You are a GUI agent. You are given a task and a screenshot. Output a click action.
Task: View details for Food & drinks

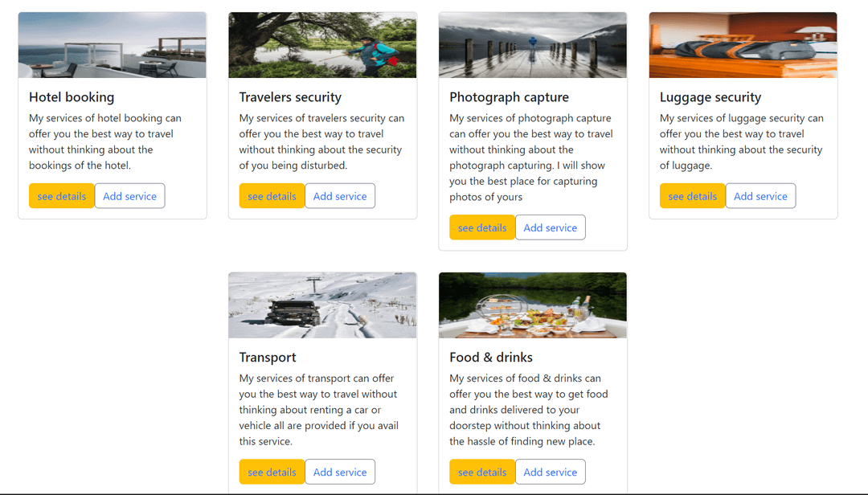pos(482,472)
